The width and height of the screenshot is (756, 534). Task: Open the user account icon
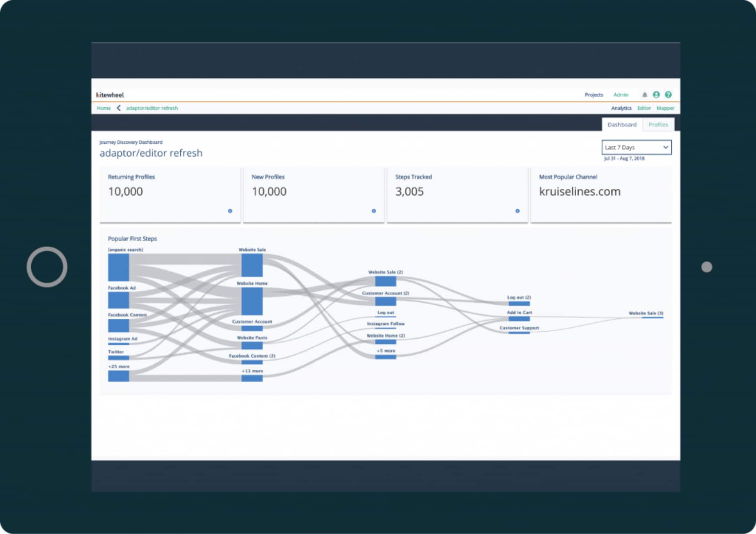pos(657,95)
